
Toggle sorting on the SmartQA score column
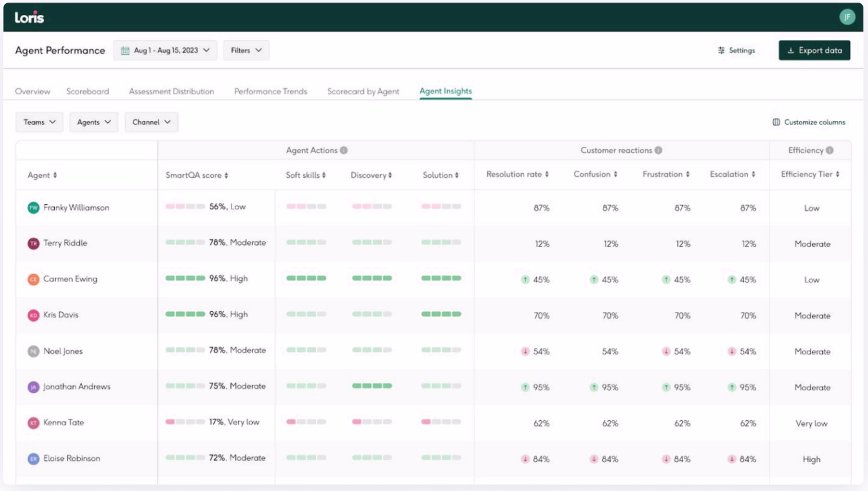click(x=226, y=175)
